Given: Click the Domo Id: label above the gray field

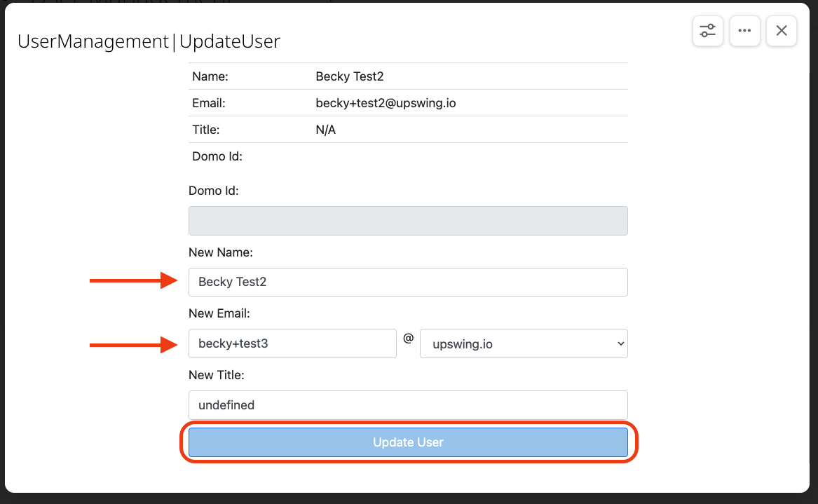Looking at the screenshot, I should [x=213, y=191].
